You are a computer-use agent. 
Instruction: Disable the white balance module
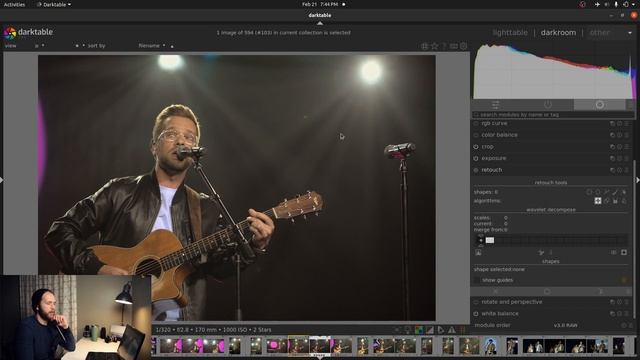pos(476,314)
